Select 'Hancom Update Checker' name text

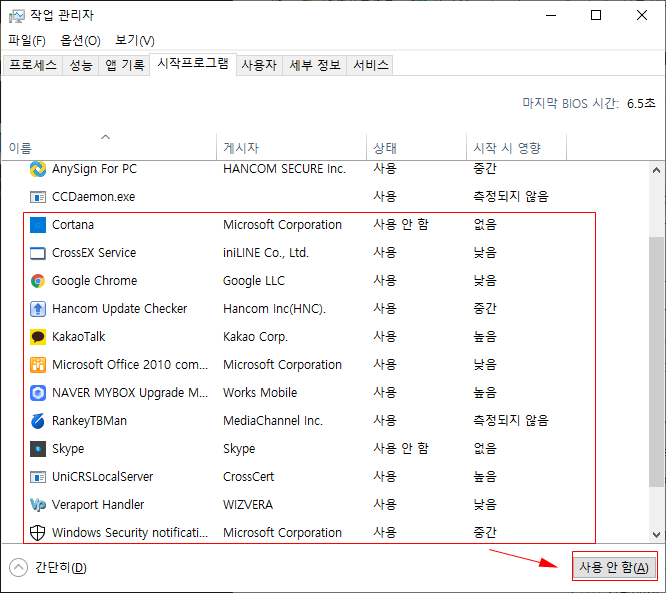pos(119,309)
